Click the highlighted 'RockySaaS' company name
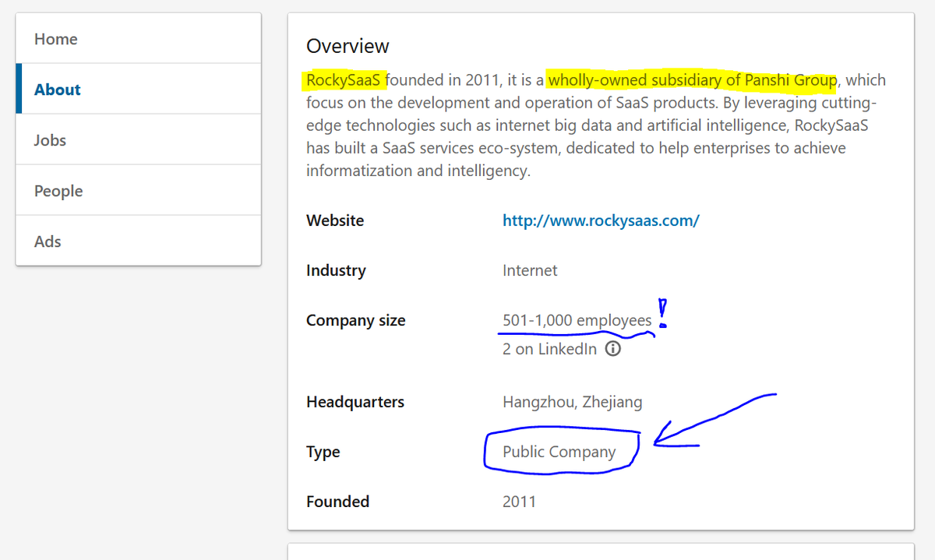Image resolution: width=935 pixels, height=560 pixels. click(x=344, y=79)
